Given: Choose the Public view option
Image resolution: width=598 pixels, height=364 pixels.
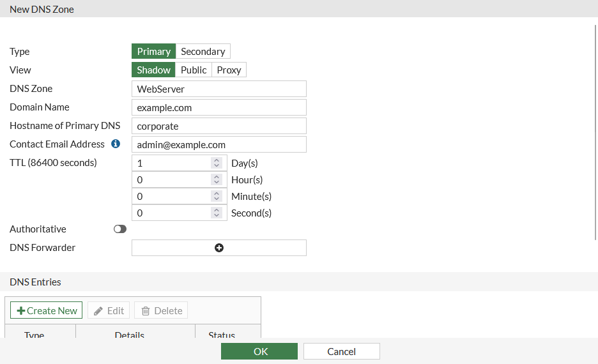Looking at the screenshot, I should tap(194, 70).
